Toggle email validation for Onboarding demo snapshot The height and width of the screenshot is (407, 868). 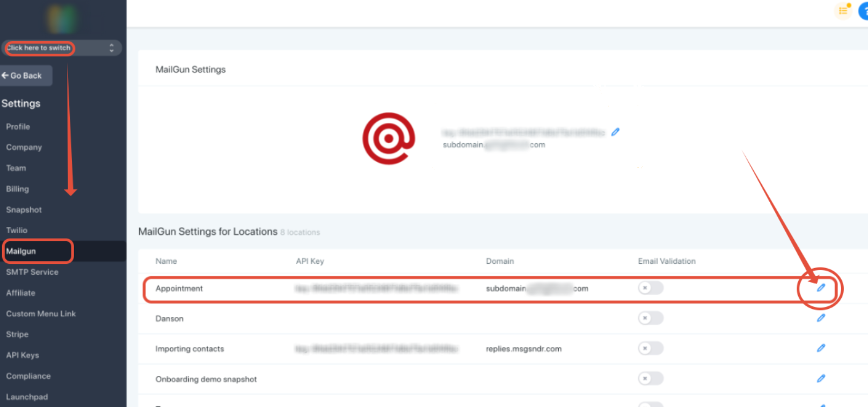(x=651, y=379)
